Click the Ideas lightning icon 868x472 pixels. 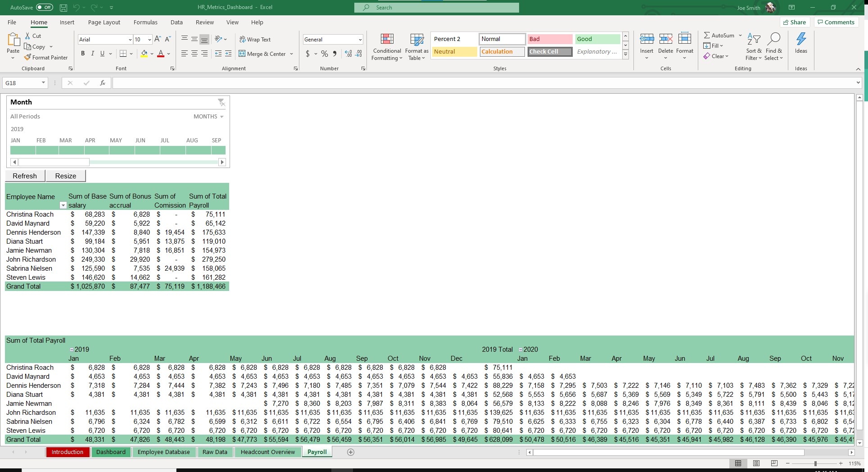click(x=801, y=39)
